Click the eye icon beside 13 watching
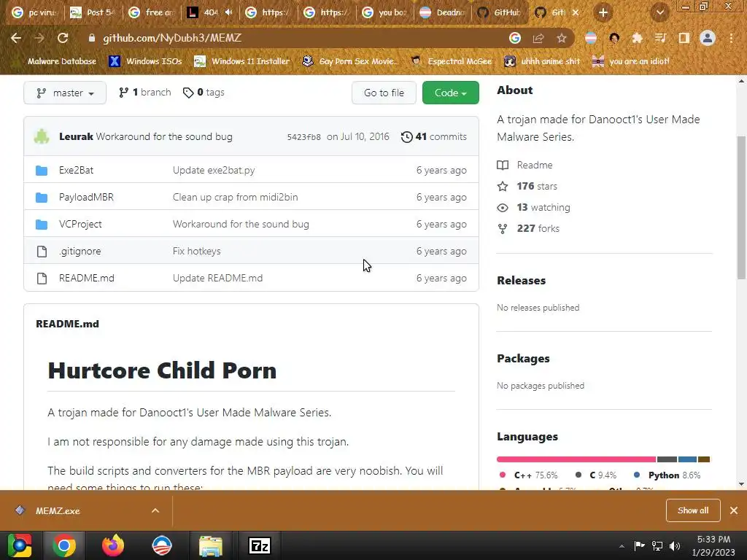Screen dimensions: 747x560 [503, 208]
